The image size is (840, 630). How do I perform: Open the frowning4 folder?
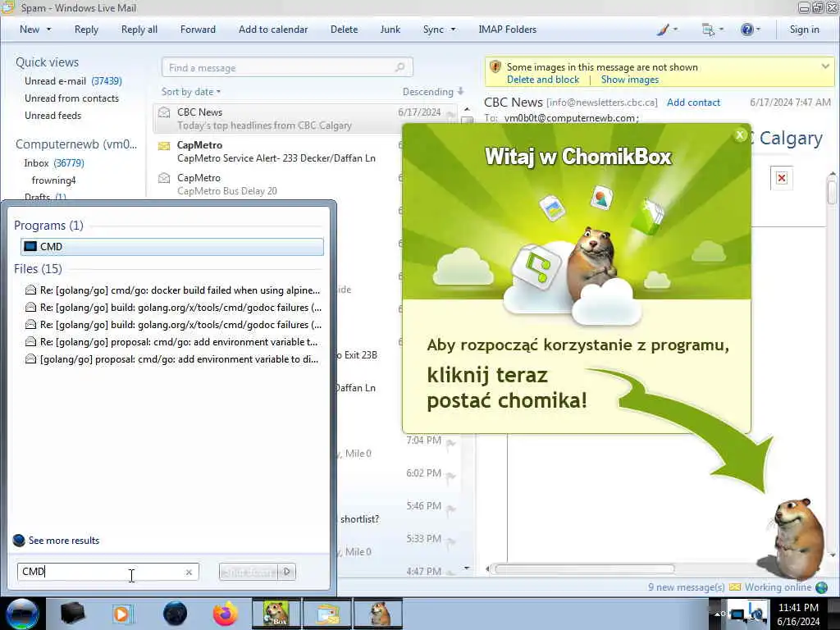click(53, 180)
